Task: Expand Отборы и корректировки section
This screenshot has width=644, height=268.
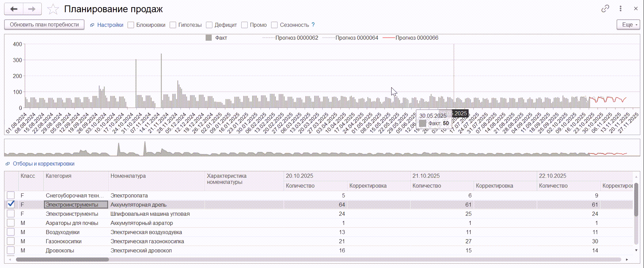Action: click(43, 164)
